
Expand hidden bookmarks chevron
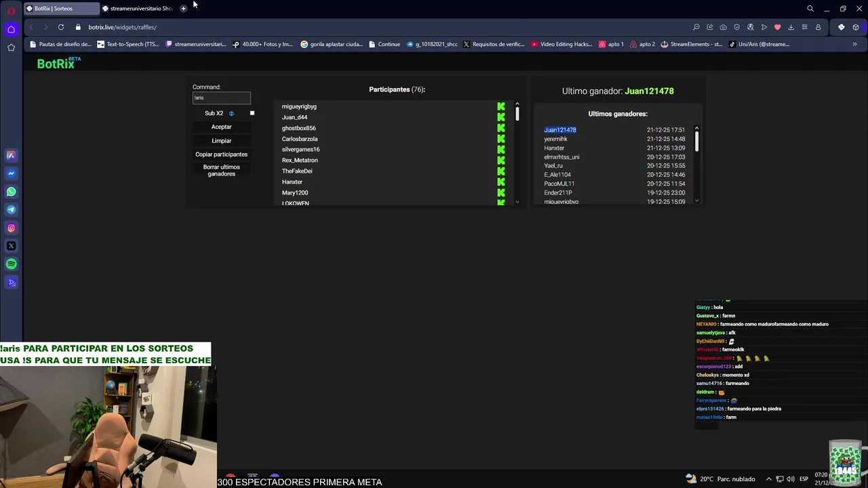(x=854, y=44)
